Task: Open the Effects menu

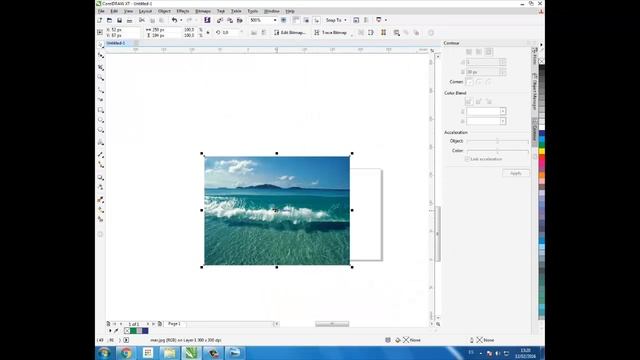Action: pos(182,11)
